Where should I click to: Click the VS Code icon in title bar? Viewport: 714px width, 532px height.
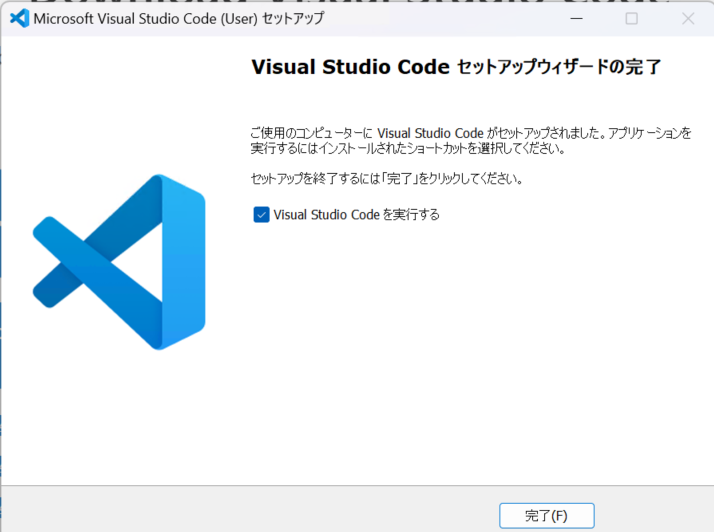click(19, 18)
